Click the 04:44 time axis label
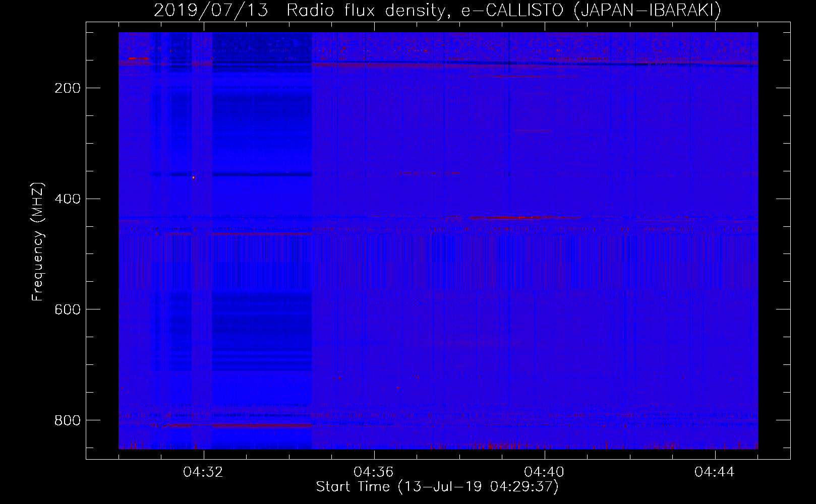 (x=715, y=472)
